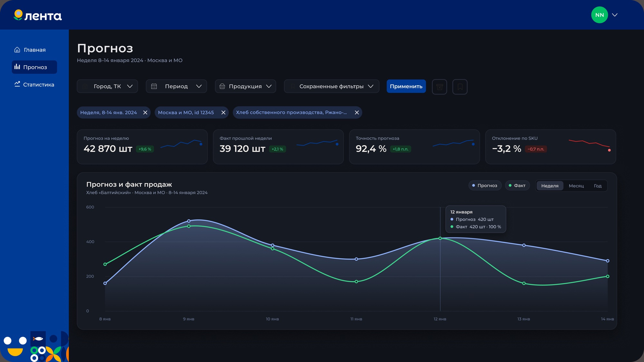Click the trend line icon beside Статистика
This screenshot has height=362, width=644.
(17, 84)
